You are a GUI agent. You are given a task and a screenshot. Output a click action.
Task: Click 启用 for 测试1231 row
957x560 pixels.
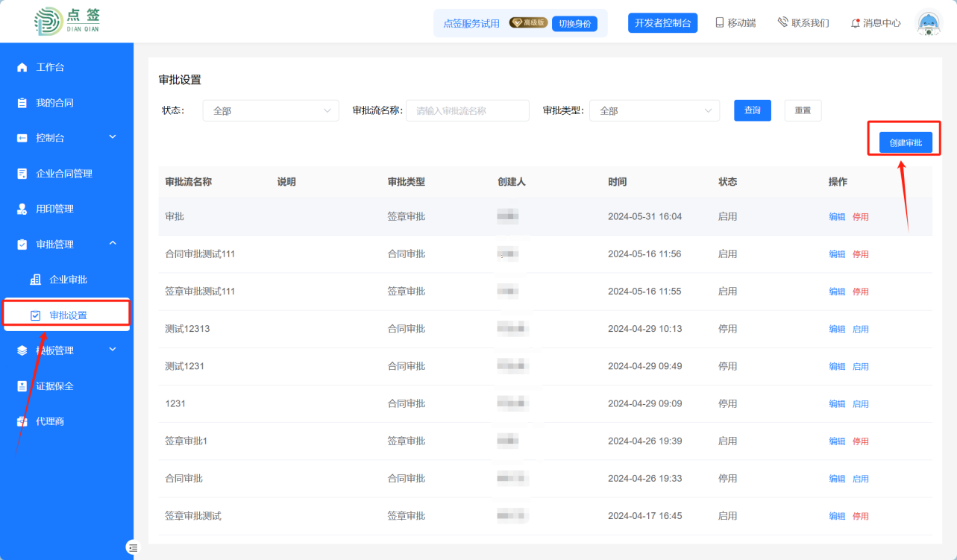click(x=861, y=366)
